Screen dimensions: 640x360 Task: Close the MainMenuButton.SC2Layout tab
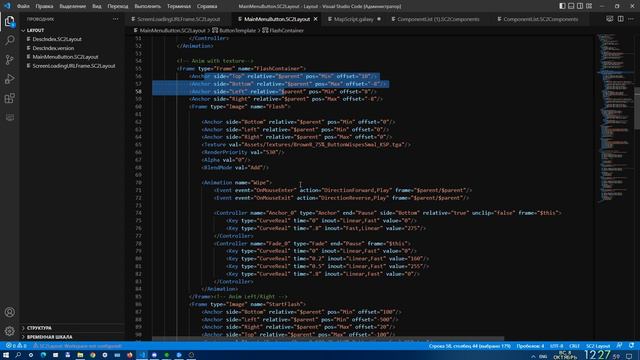pyautogui.click(x=316, y=19)
